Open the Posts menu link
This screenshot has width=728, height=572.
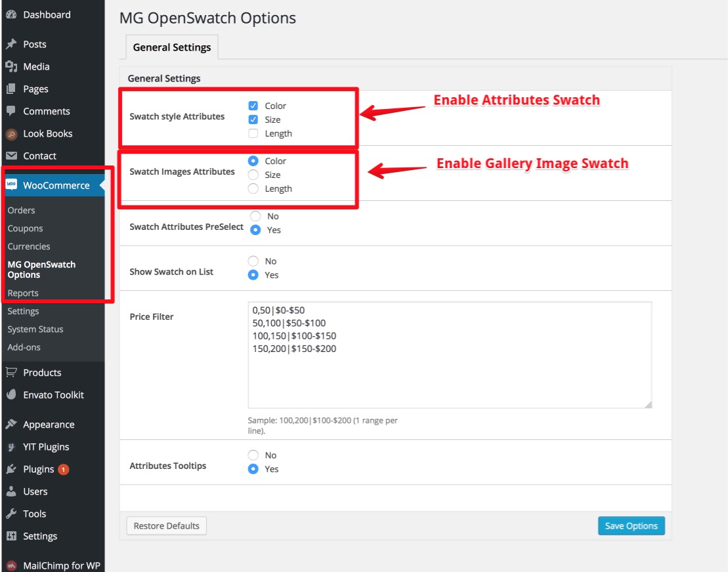tap(35, 44)
